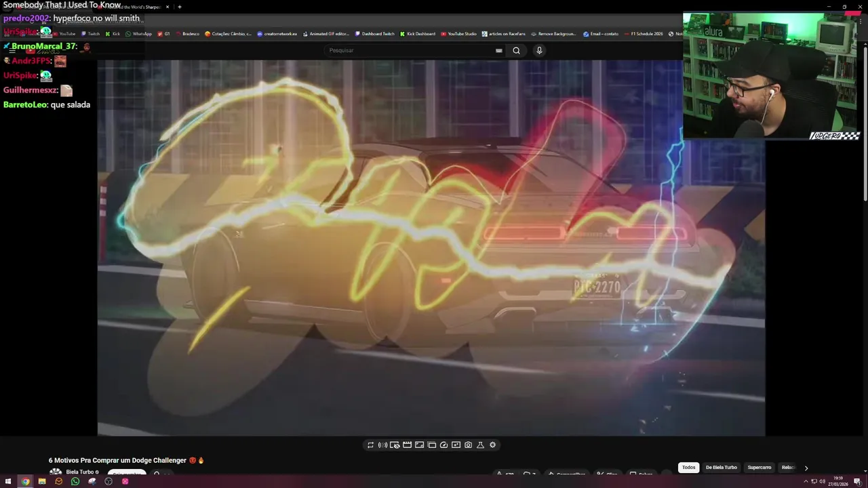Click the pop-up player window icon

point(431,445)
